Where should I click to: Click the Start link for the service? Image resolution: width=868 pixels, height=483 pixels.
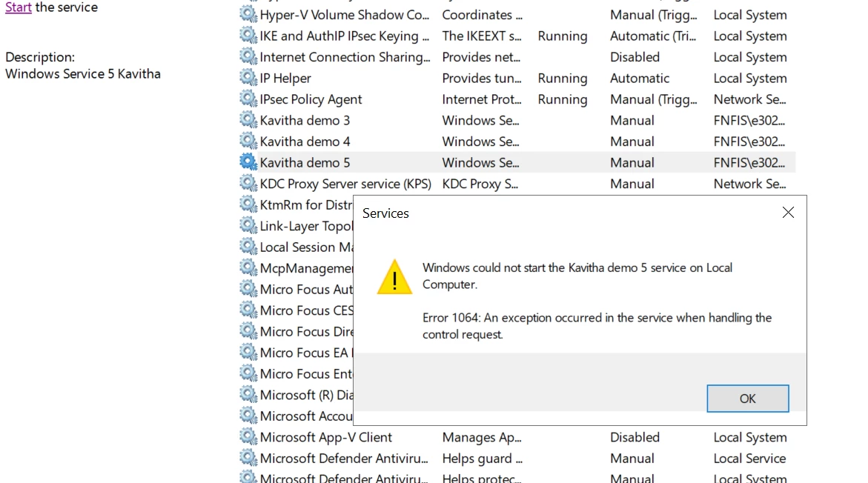[19, 7]
